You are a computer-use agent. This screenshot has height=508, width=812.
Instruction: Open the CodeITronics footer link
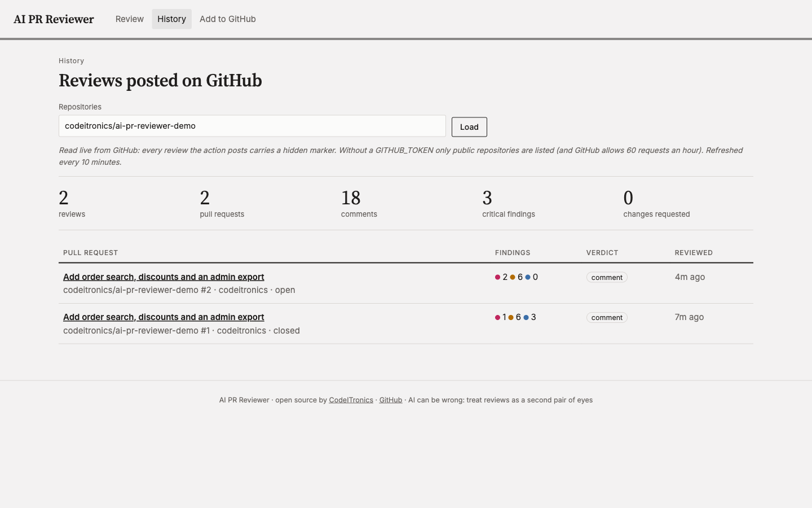351,400
